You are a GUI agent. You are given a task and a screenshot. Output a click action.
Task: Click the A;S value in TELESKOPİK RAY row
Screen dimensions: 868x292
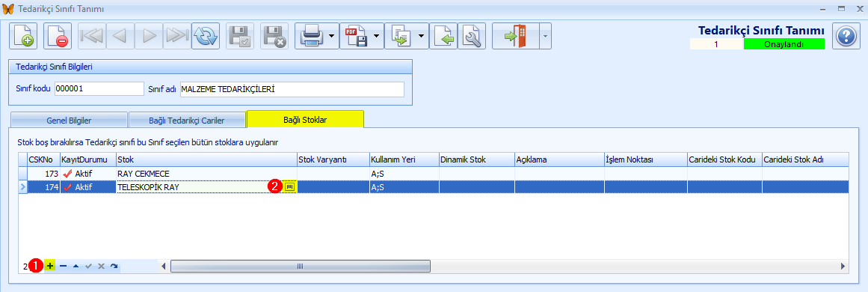pyautogui.click(x=404, y=187)
